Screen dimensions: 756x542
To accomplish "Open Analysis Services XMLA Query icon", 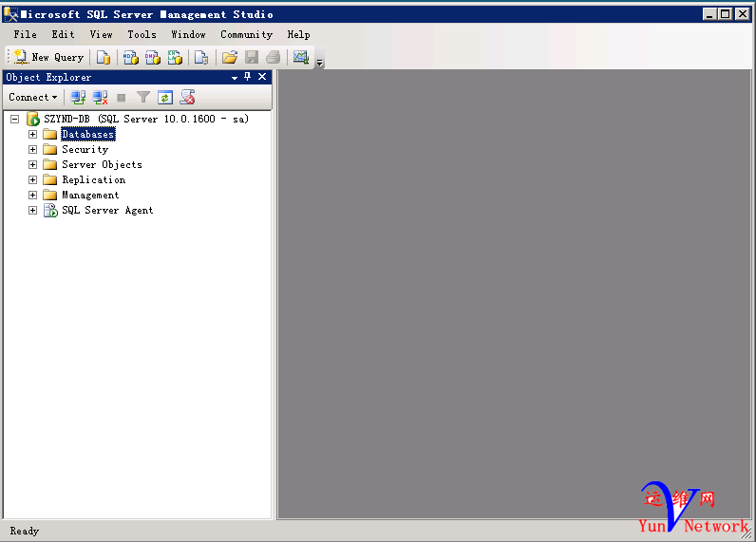I will [x=175, y=57].
